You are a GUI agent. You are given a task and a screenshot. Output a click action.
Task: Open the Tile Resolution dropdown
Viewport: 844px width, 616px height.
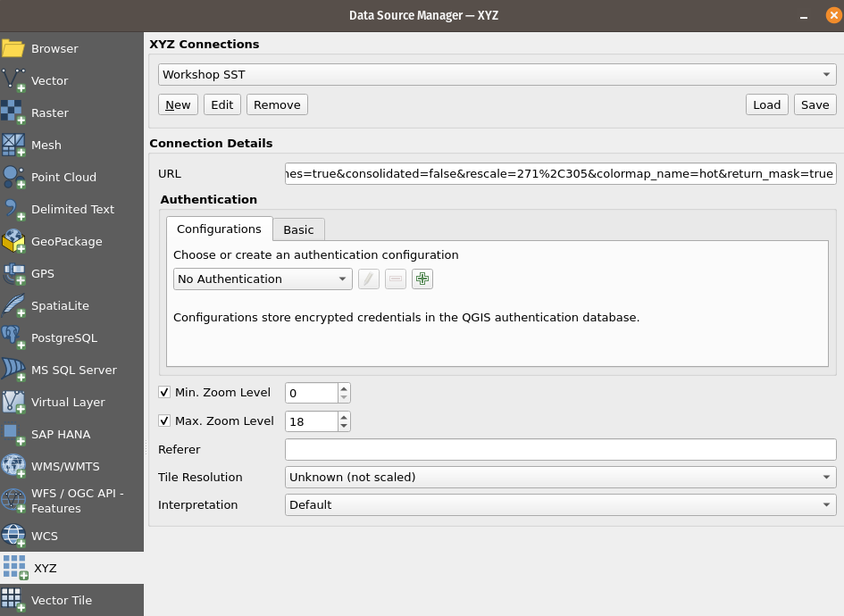tap(560, 478)
